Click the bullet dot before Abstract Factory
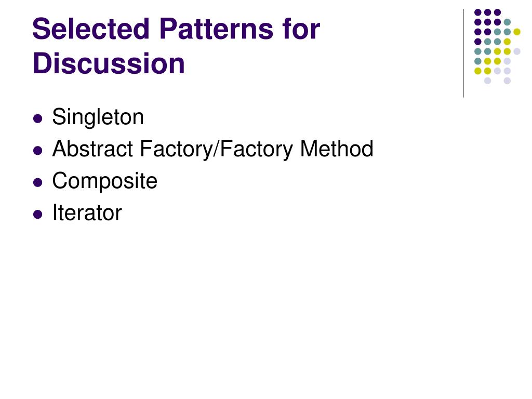Viewport: 532px width, 399px height. pos(37,150)
